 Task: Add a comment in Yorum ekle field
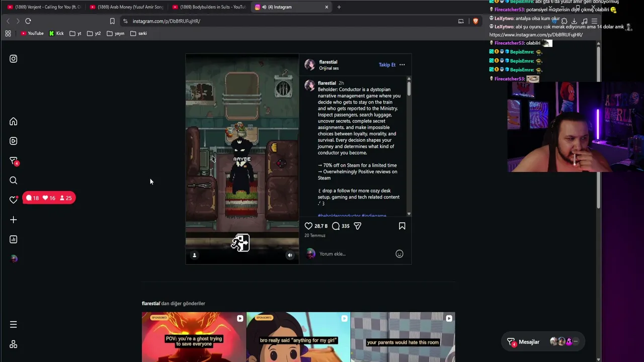pos(355,254)
